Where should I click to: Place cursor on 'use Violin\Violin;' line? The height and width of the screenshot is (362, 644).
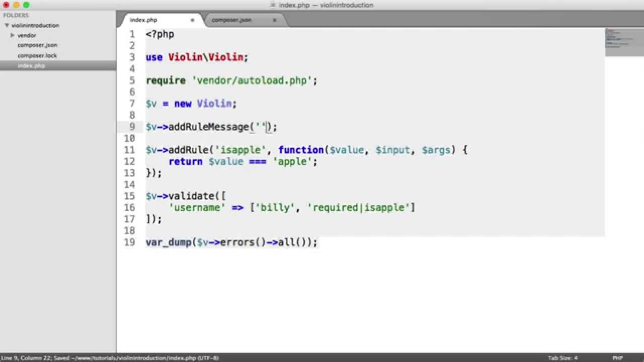click(x=197, y=57)
